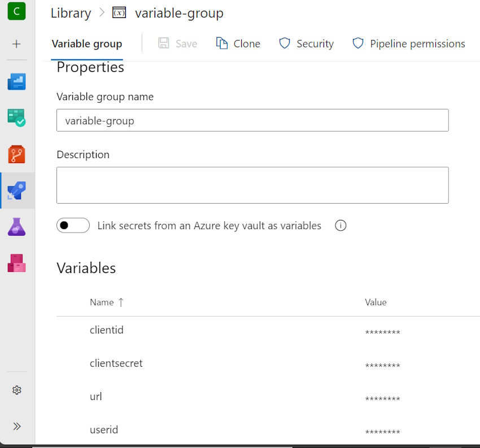The image size is (480, 448).
Task: Click Library in the breadcrumb
Action: [x=71, y=14]
